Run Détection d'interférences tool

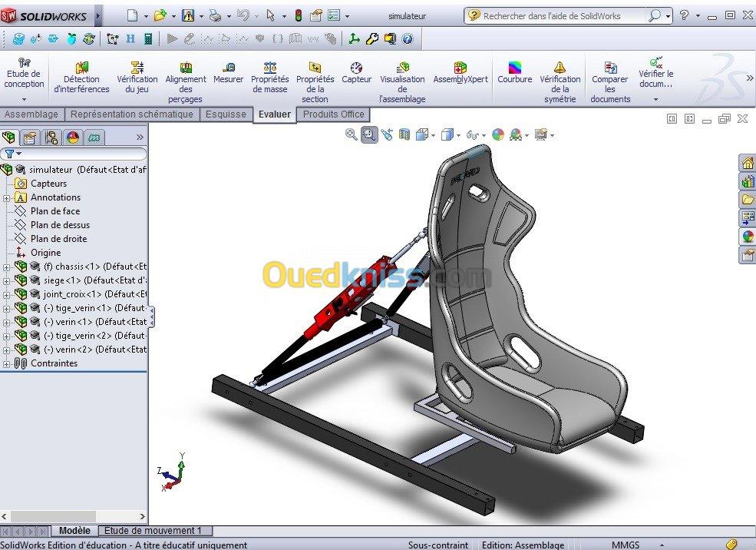(x=81, y=78)
